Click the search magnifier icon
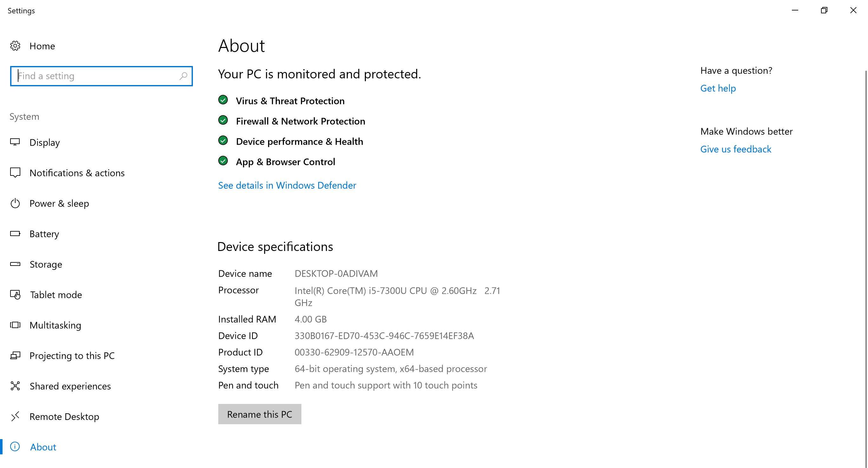 point(183,76)
